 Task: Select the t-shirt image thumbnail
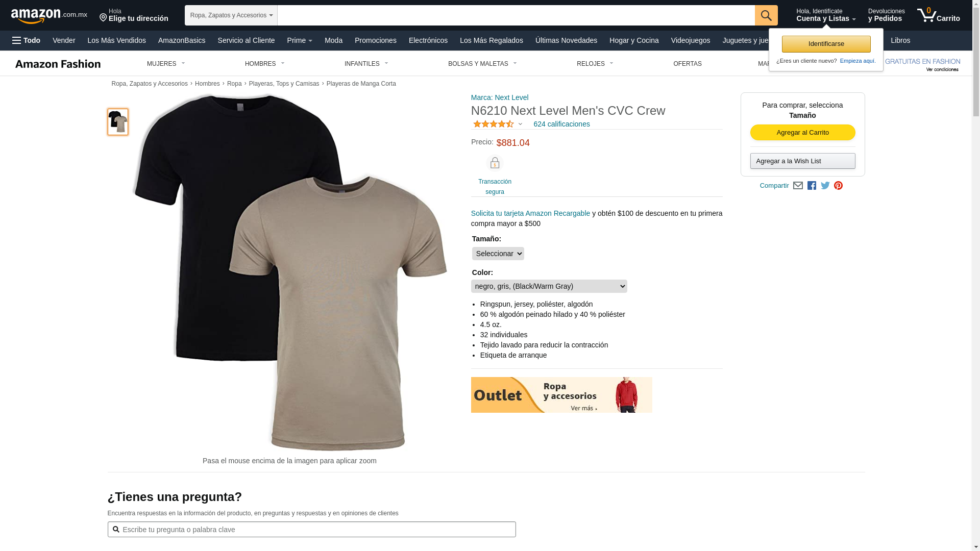tap(118, 122)
